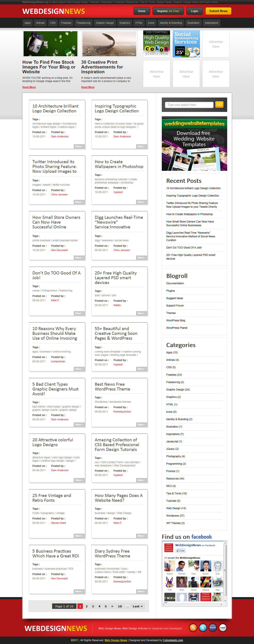Click the WebDesignNews on Facebook title link
The width and height of the screenshot is (254, 644).
coord(195,545)
